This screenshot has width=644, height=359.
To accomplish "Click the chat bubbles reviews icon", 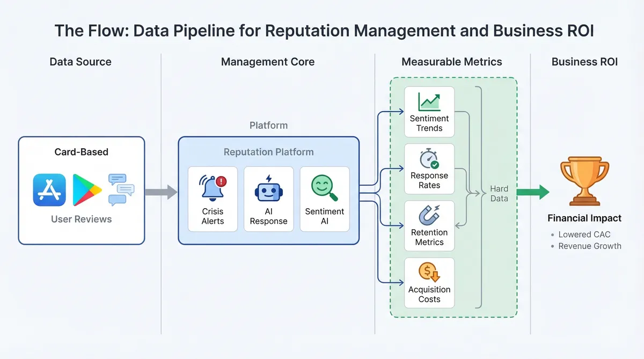I will click(121, 189).
